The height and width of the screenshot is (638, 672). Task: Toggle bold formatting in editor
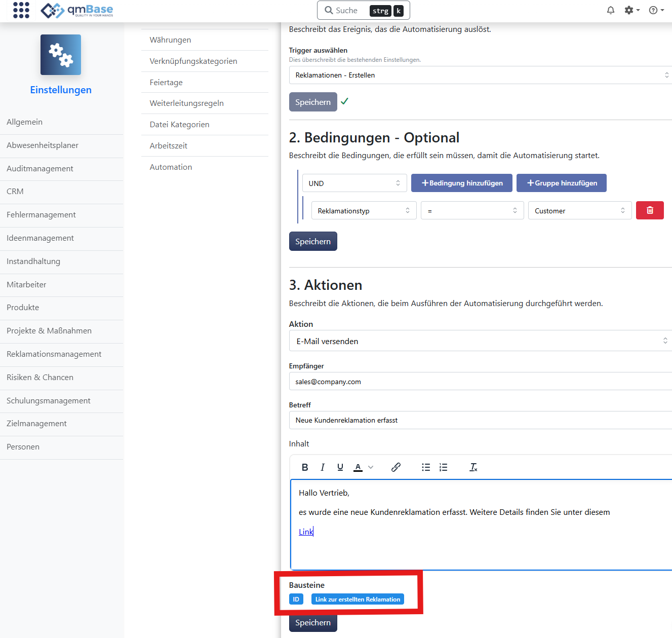pos(305,467)
